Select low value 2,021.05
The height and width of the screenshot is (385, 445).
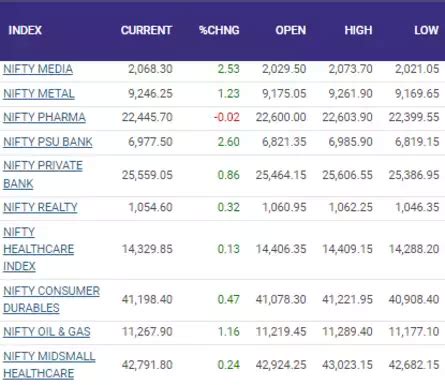coord(417,69)
